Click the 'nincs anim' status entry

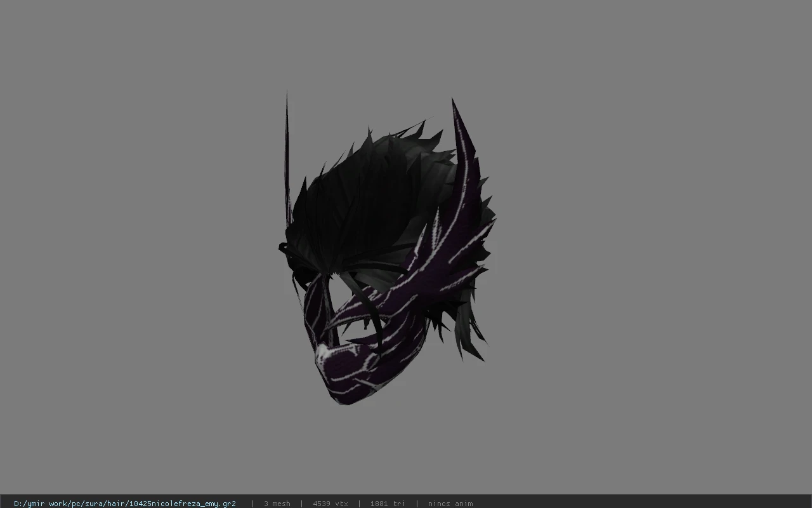pos(450,504)
